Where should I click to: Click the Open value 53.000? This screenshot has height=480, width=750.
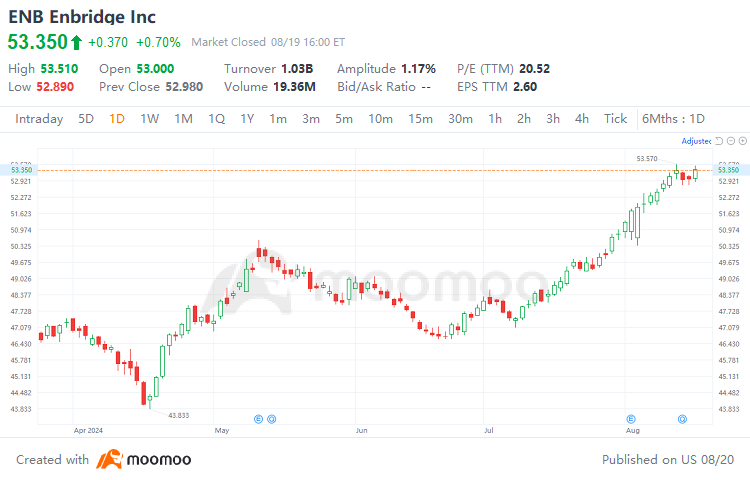(x=155, y=69)
